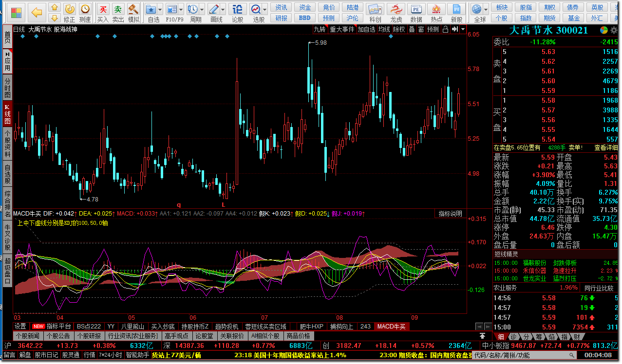
Task: Toggle the 均线 moving average display
Action: click(384, 29)
